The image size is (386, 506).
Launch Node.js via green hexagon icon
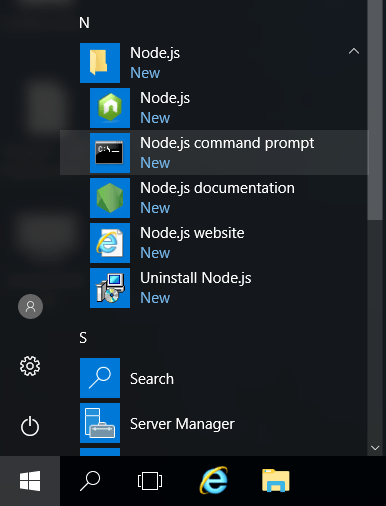coord(110,108)
